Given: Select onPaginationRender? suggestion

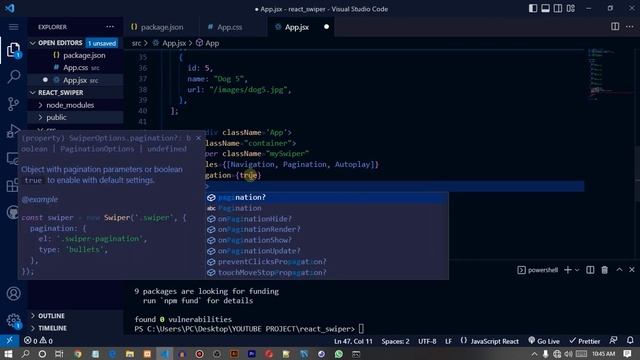Looking at the screenshot, I should point(327,229).
